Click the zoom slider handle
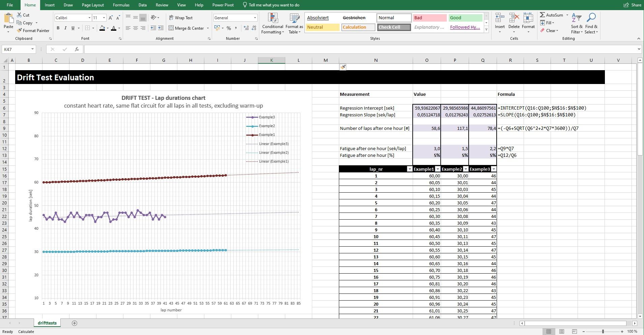 point(603,332)
